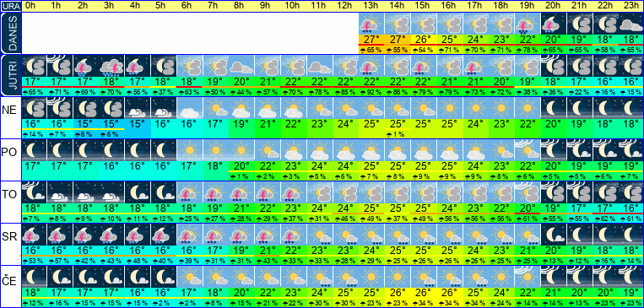Select the yellow 26° cell at ČE 14h

point(398,293)
